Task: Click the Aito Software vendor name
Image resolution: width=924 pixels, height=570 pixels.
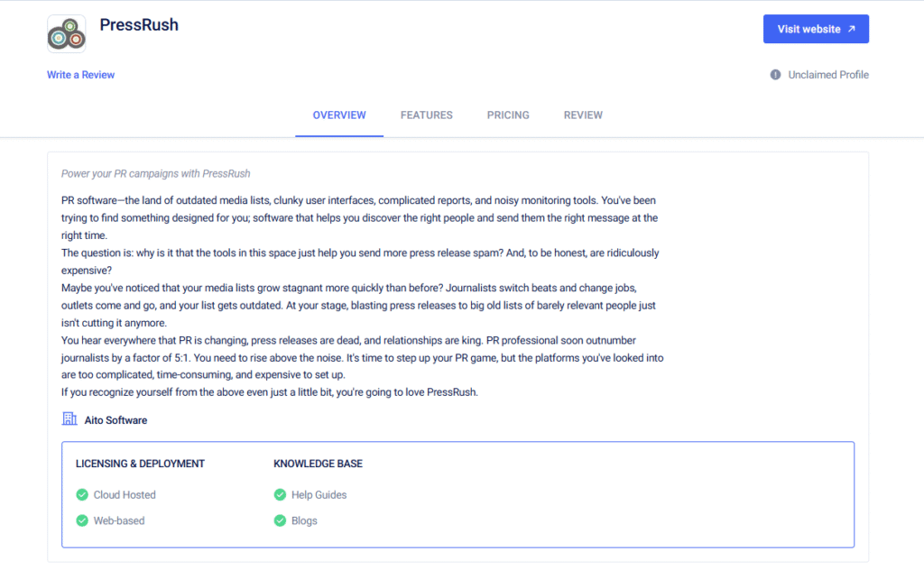Action: click(x=115, y=420)
